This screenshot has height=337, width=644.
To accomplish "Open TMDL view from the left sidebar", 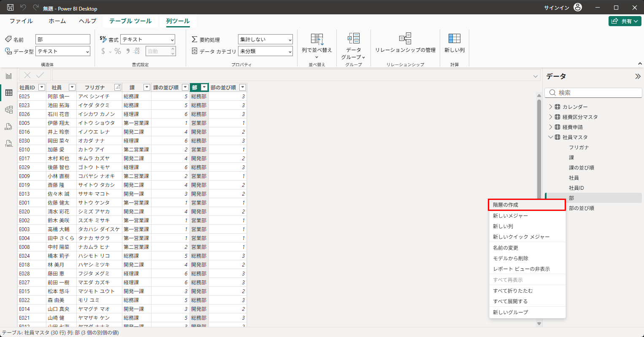I will 9,143.
